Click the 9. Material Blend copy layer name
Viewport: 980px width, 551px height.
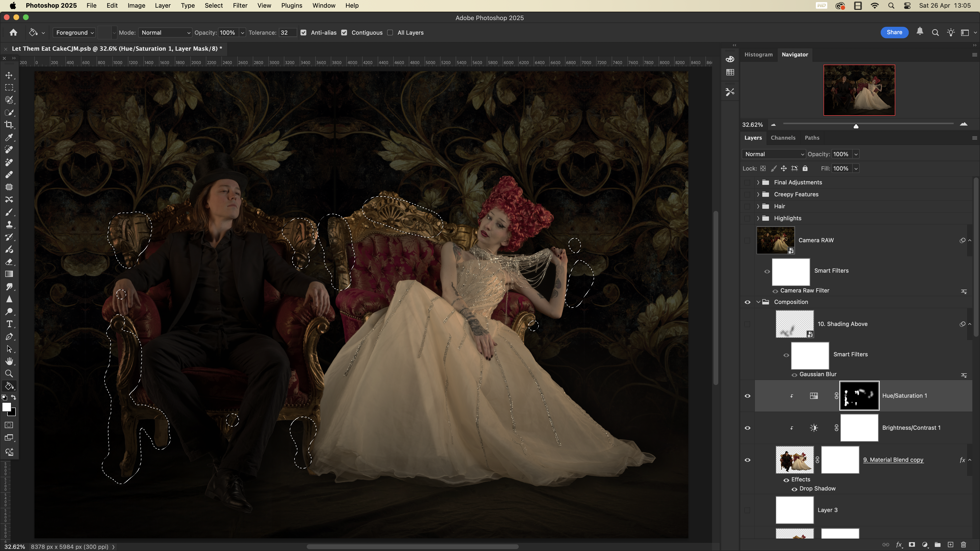pos(893,460)
